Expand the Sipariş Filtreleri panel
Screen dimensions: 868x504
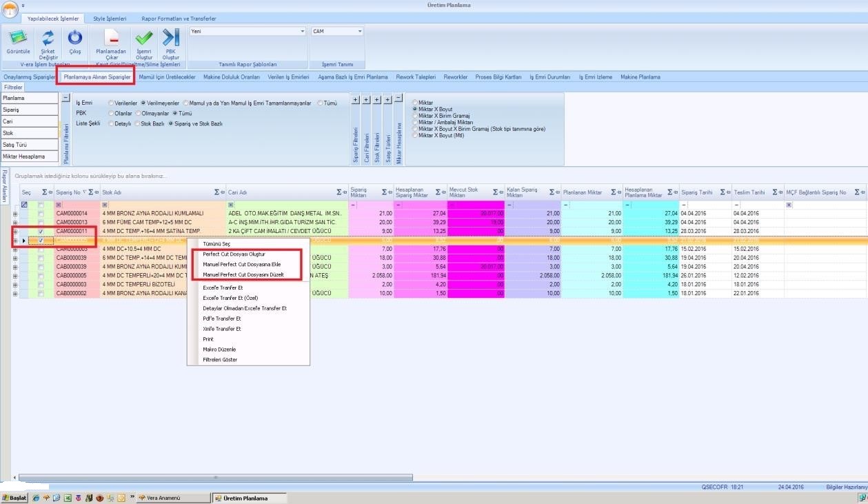click(355, 100)
